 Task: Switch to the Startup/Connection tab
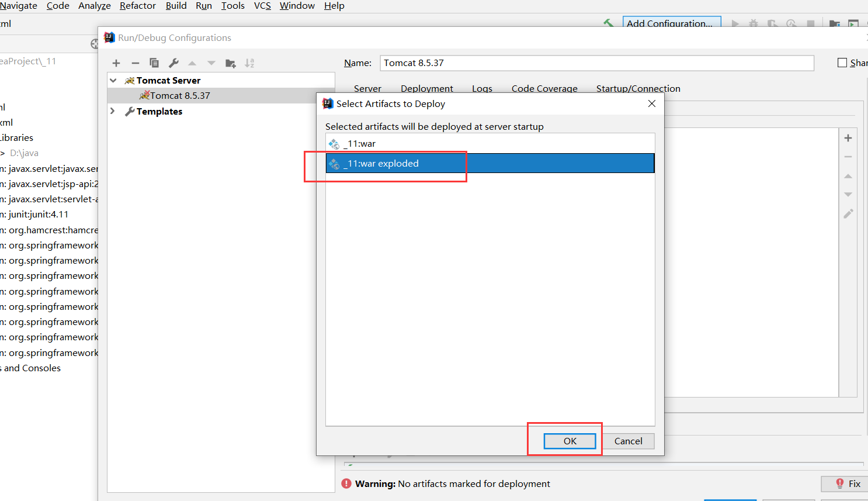638,88
